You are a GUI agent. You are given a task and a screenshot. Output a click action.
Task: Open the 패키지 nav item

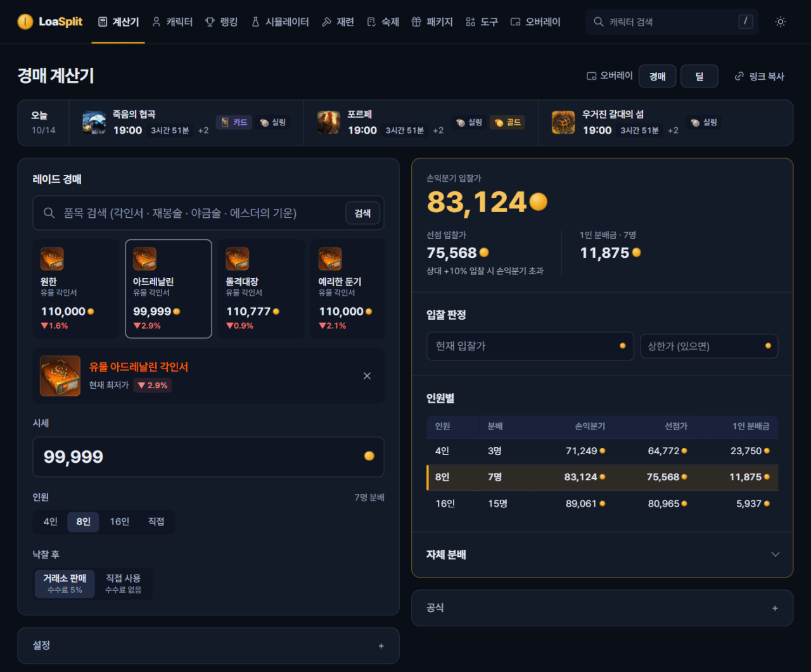(x=432, y=22)
